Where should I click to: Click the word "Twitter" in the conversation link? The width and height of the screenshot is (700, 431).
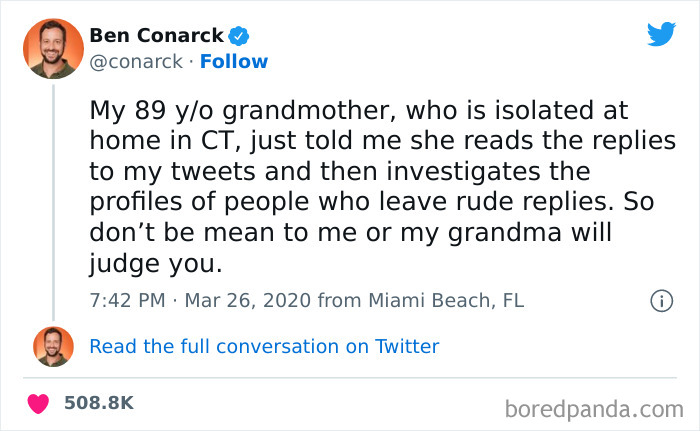click(x=407, y=347)
